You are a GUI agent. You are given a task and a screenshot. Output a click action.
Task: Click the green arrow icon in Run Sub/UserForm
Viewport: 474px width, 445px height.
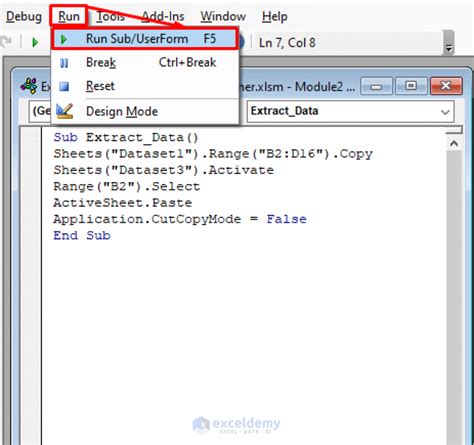pos(64,39)
